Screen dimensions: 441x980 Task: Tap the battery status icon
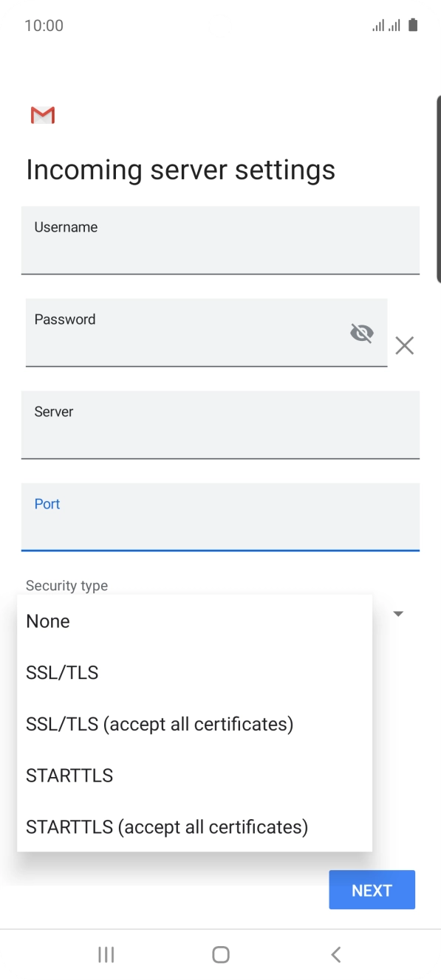point(413,26)
